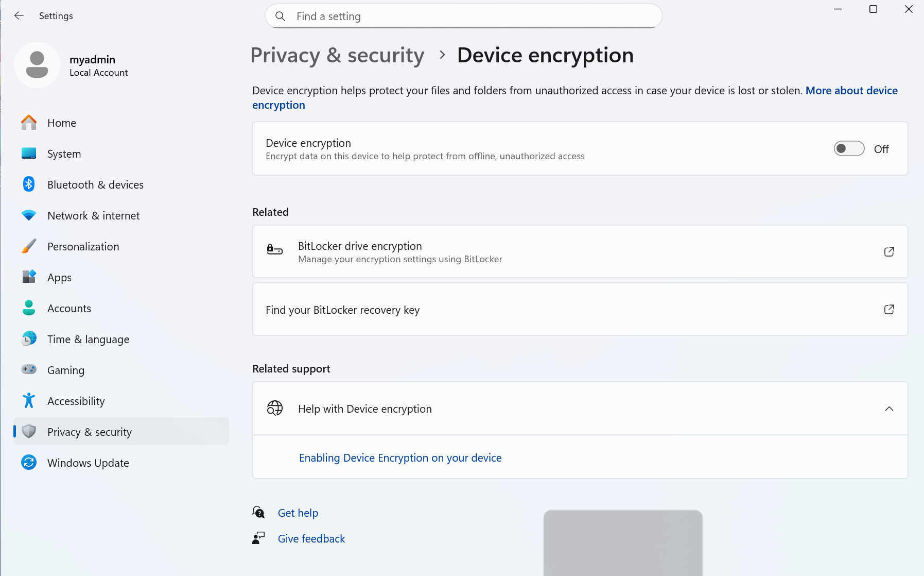
Task: Click the Bluetooth icon in the sidebar
Action: pos(29,184)
